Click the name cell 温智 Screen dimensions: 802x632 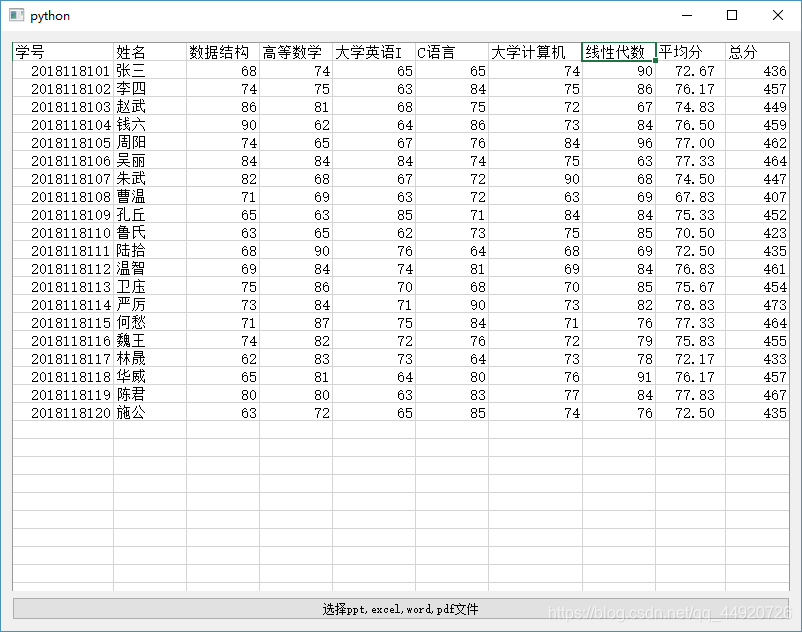click(x=150, y=268)
